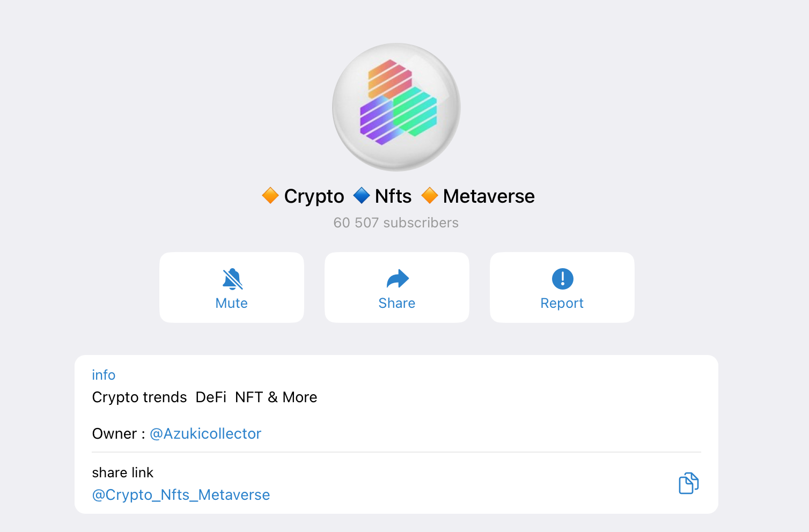Copy the share link using the copy icon
Viewport: 809px width, 532px height.
pos(688,483)
